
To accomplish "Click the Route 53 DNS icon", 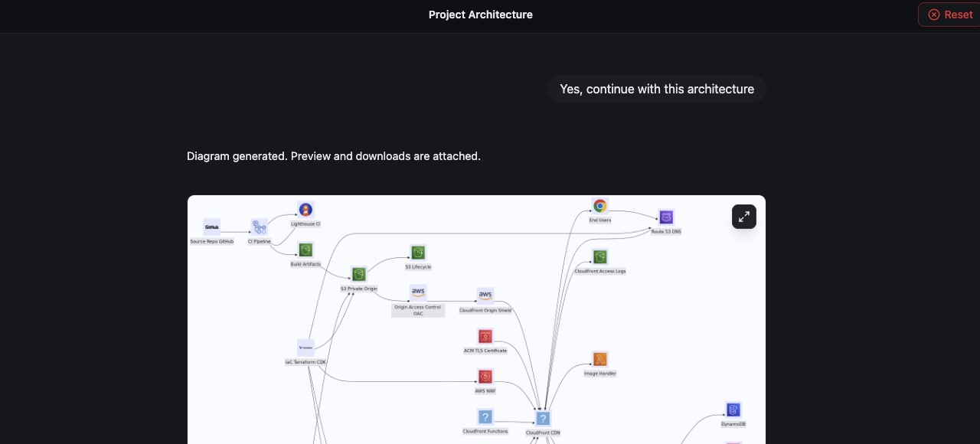I will point(666,217).
